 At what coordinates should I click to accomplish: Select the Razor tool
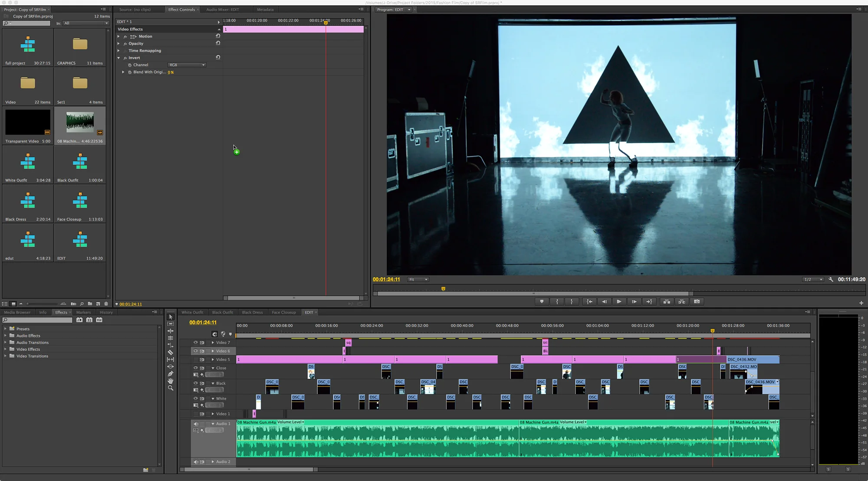tap(170, 352)
